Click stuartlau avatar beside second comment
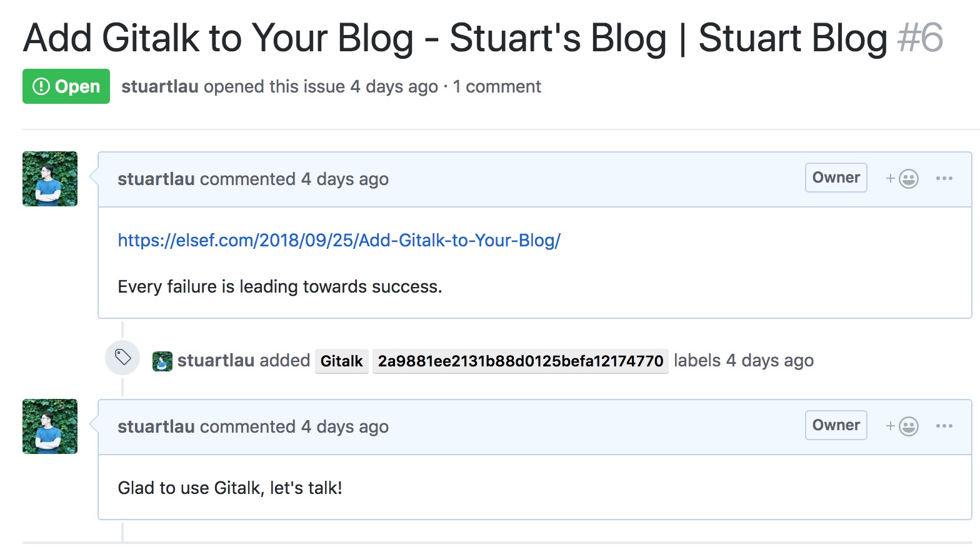Screen dimensions: 980x549 click(x=50, y=426)
